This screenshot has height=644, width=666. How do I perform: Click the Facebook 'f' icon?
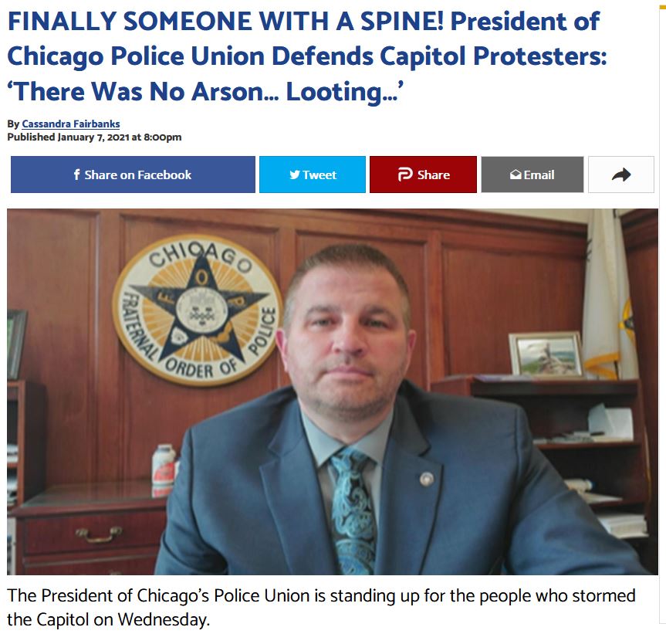tap(77, 175)
